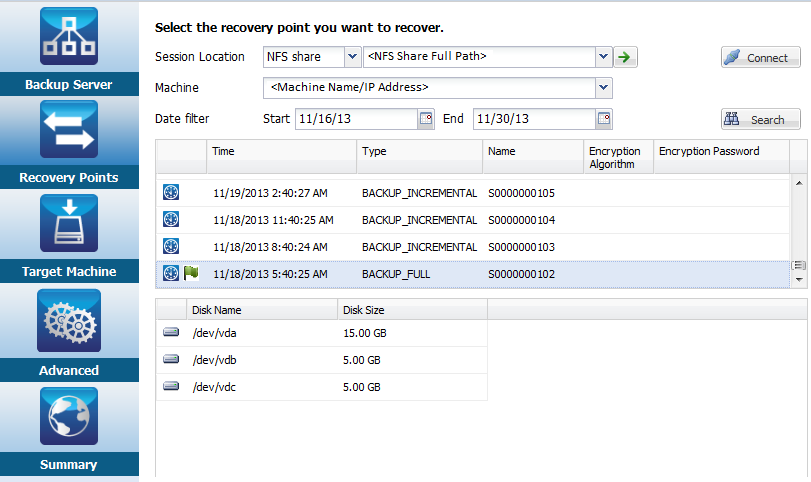Open calendar picker for End date
This screenshot has height=482, width=811.
tap(603, 119)
